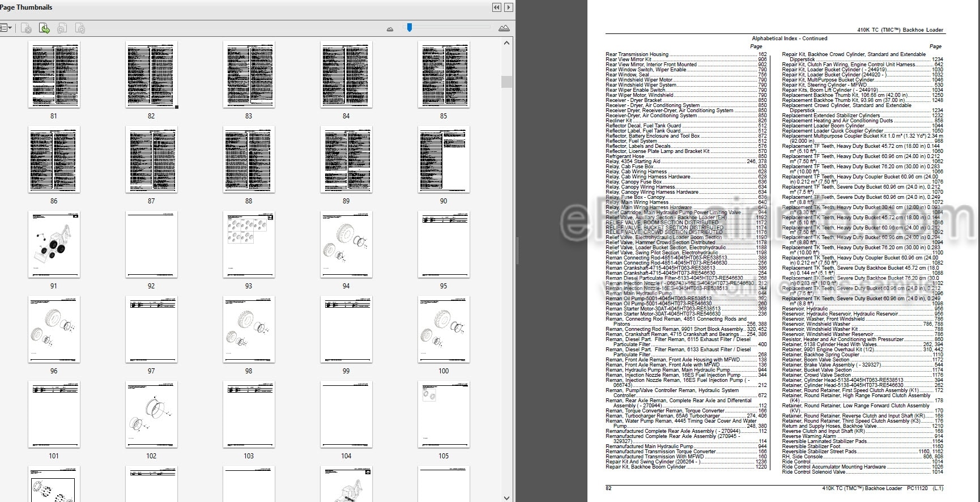Click the 'Rear View Mirror Kit' index entry
The width and height of the screenshot is (980, 502).
point(628,59)
